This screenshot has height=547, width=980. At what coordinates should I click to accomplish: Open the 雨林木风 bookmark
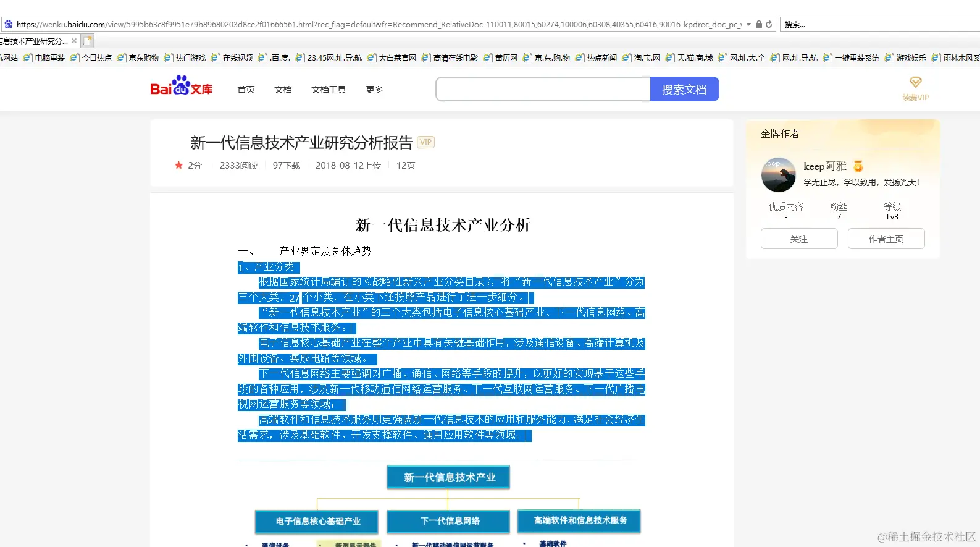pos(955,57)
